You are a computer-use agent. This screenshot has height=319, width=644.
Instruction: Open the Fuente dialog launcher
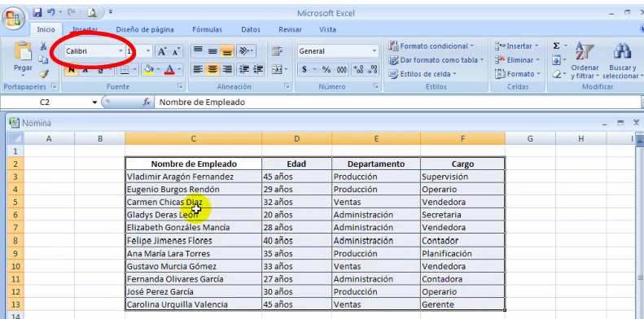coord(180,86)
